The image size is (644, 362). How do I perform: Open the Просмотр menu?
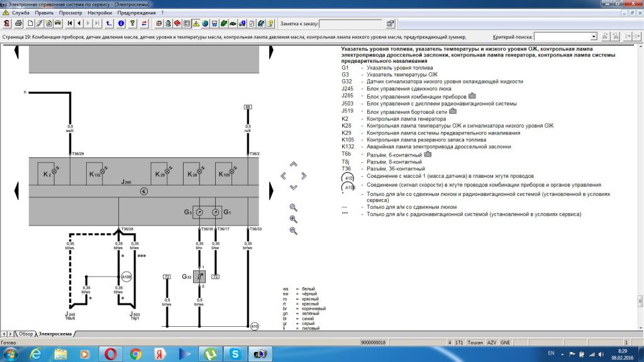tap(70, 13)
